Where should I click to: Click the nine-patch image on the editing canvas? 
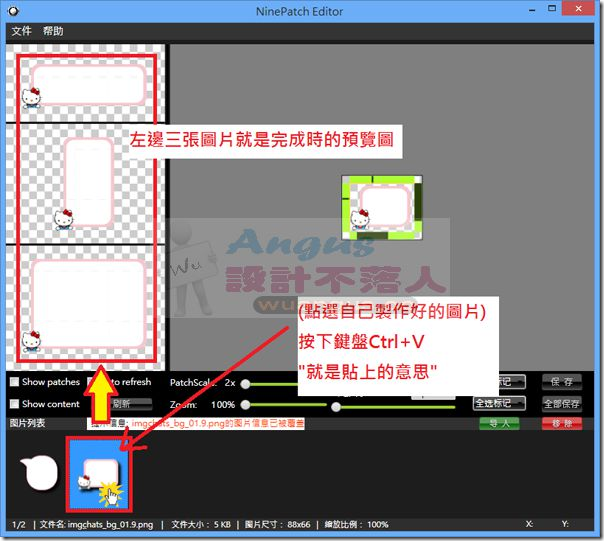tap(382, 208)
